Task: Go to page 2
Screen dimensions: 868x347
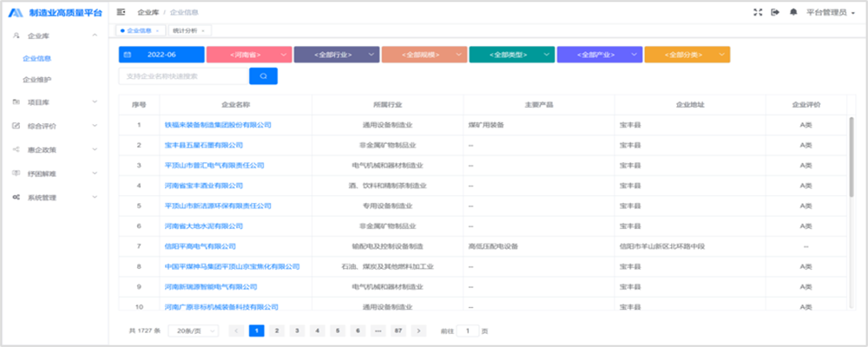Action: pyautogui.click(x=277, y=331)
